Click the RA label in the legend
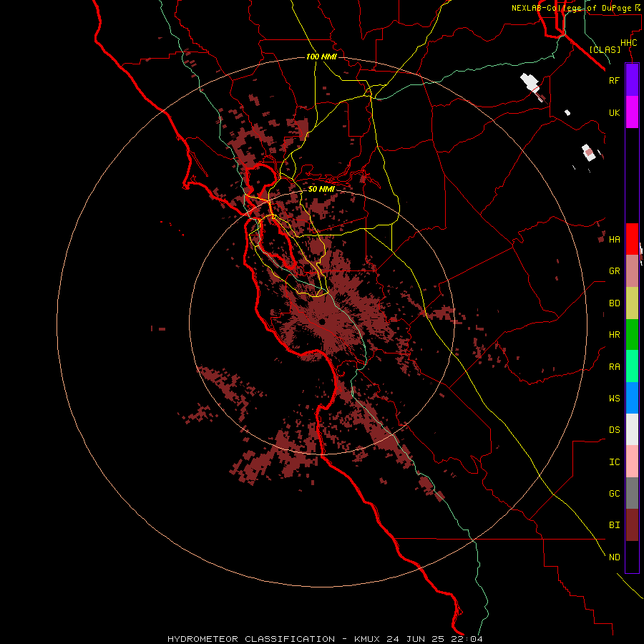This screenshot has width=644, height=644. tap(615, 367)
